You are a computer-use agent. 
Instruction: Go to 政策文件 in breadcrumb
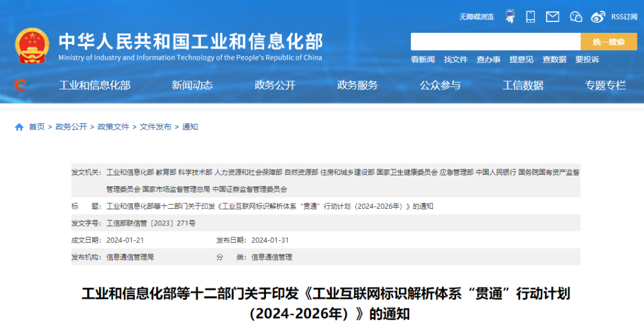[x=113, y=127]
